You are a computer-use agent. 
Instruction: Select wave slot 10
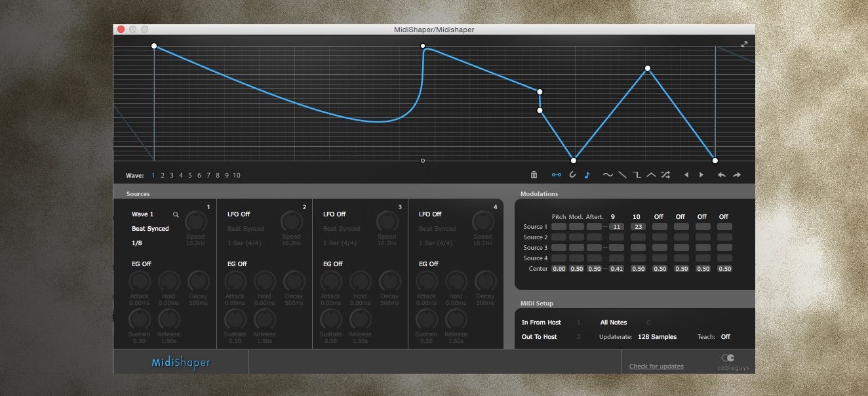237,176
